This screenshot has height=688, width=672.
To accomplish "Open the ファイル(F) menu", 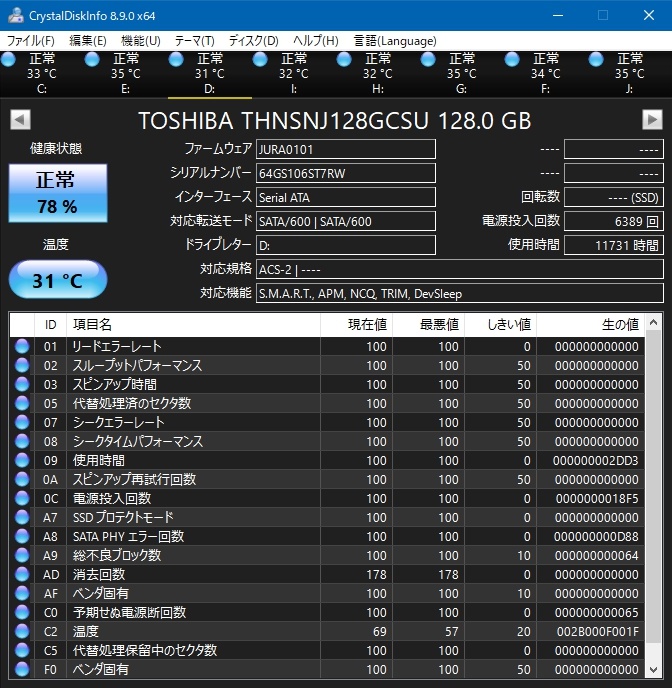I will tap(31, 41).
